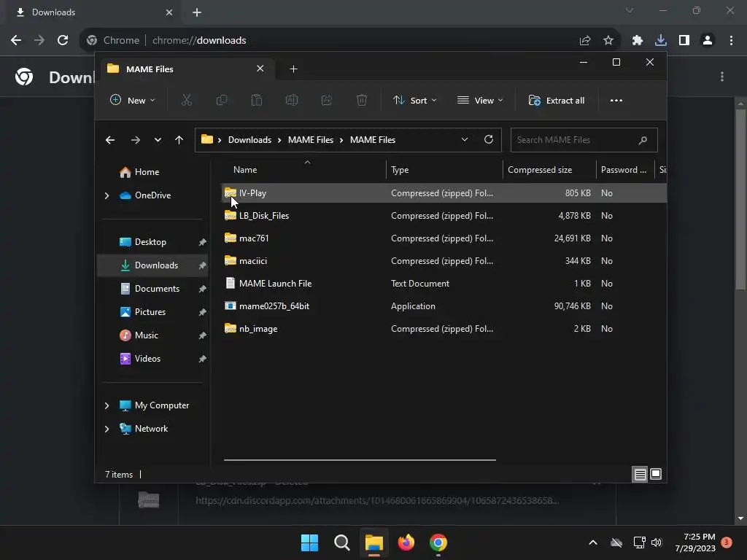Switch to Large icons view layout icon
This screenshot has width=747, height=560.
coord(656,474)
